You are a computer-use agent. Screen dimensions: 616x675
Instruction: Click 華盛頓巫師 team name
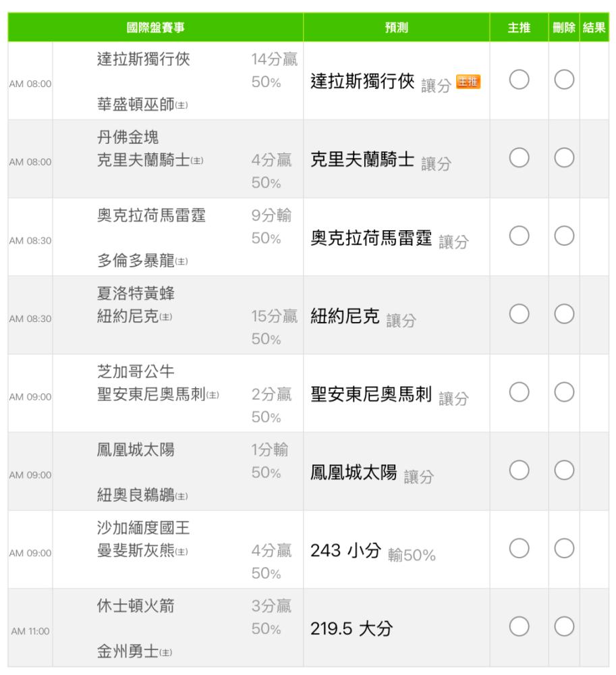click(x=136, y=104)
